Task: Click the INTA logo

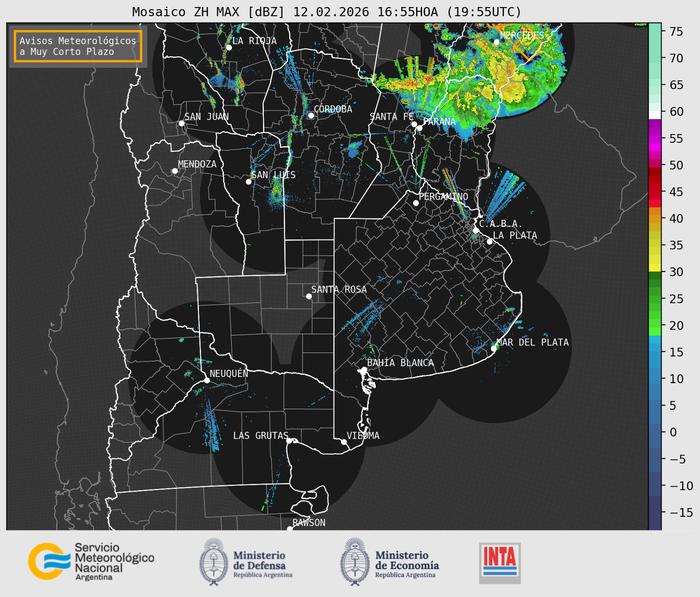Action: 500,563
